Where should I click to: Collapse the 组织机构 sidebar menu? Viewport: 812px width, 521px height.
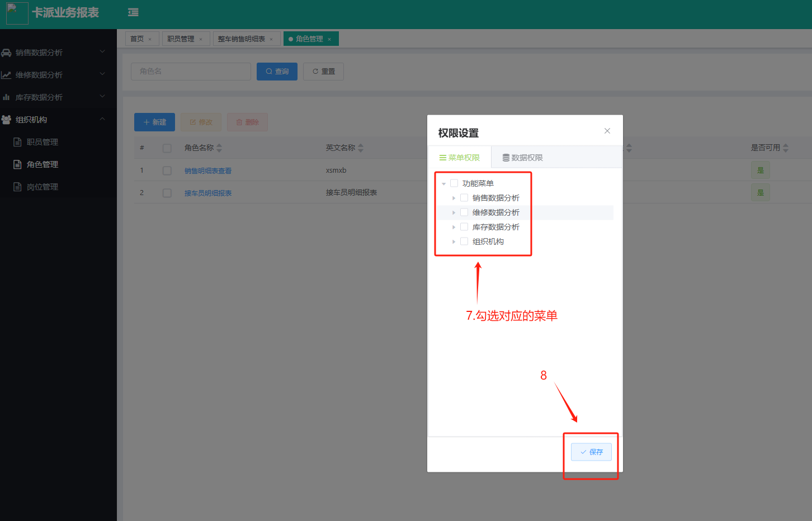tap(102, 119)
